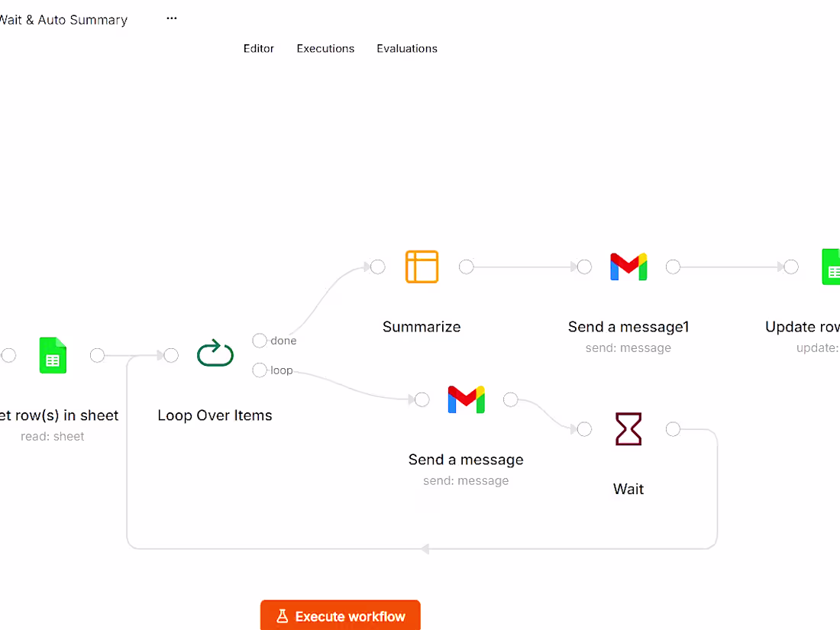Click the Summarize node output connector

(x=466, y=267)
